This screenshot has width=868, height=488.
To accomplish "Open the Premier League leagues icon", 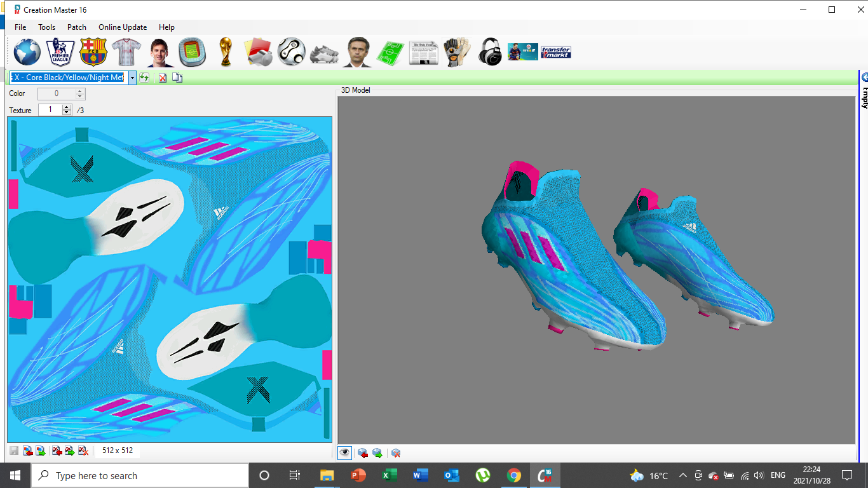I will tap(60, 52).
